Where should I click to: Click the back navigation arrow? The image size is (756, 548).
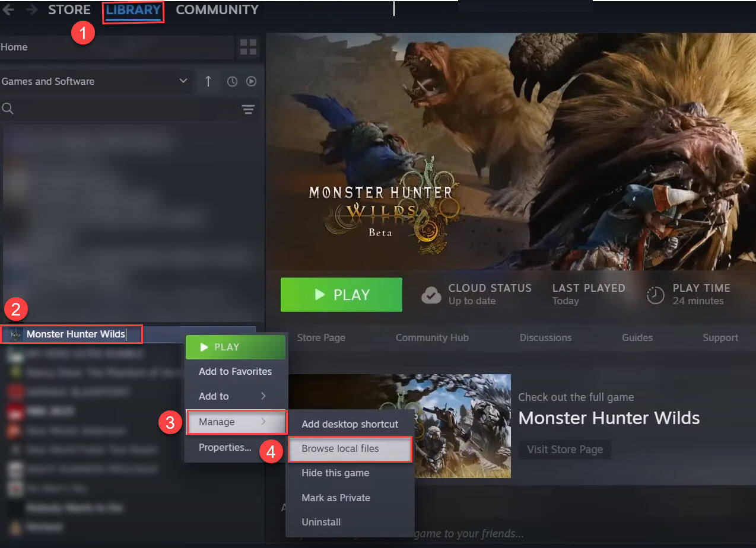coord(8,10)
